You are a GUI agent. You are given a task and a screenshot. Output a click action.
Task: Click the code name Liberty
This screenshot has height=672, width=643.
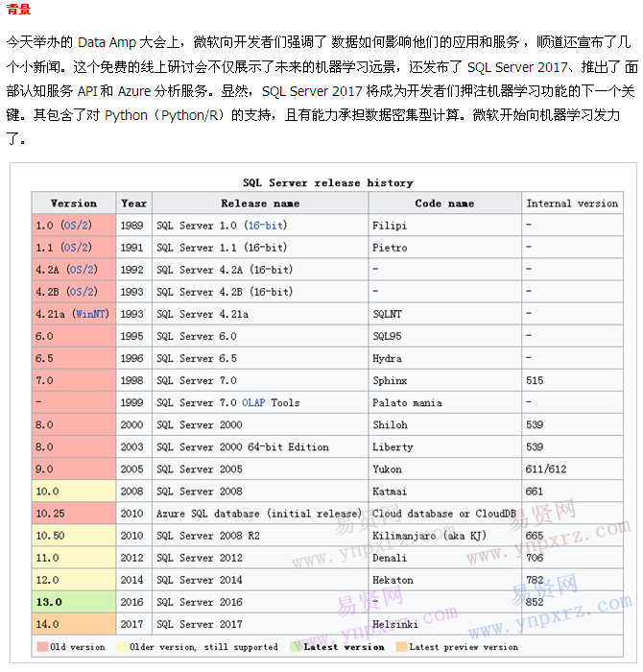[393, 447]
